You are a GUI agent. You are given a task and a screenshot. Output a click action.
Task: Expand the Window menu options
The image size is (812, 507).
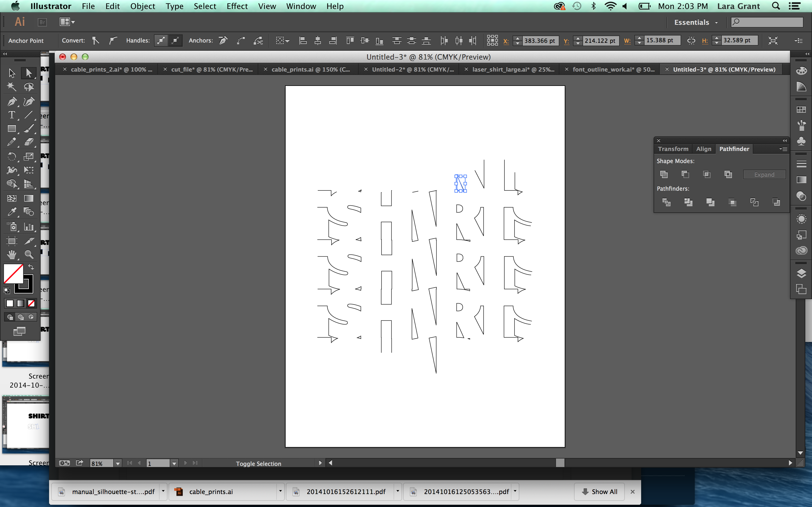pyautogui.click(x=301, y=6)
